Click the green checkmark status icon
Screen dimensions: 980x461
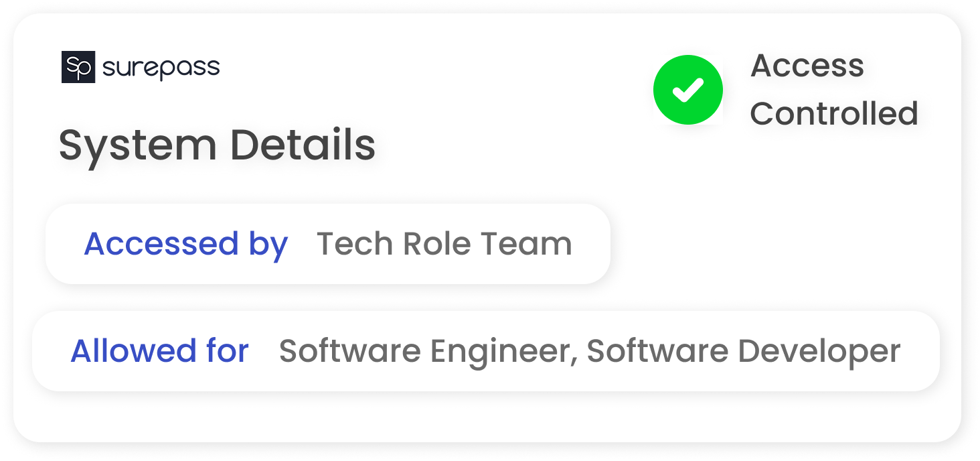pyautogui.click(x=688, y=90)
